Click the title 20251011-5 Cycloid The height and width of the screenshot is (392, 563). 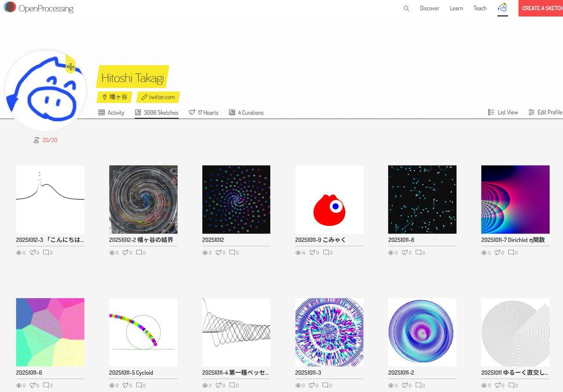tap(131, 373)
